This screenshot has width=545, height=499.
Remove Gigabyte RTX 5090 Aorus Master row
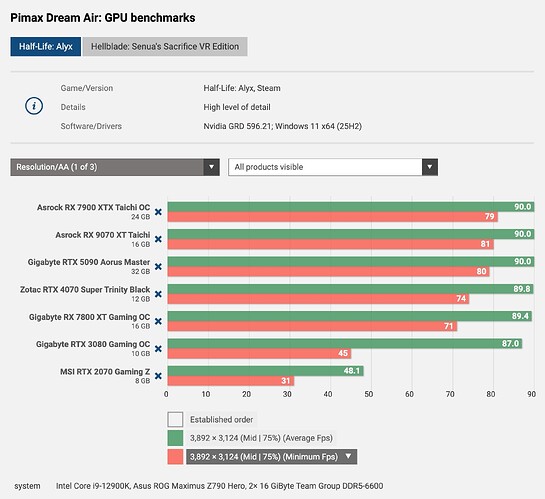pyautogui.click(x=158, y=267)
